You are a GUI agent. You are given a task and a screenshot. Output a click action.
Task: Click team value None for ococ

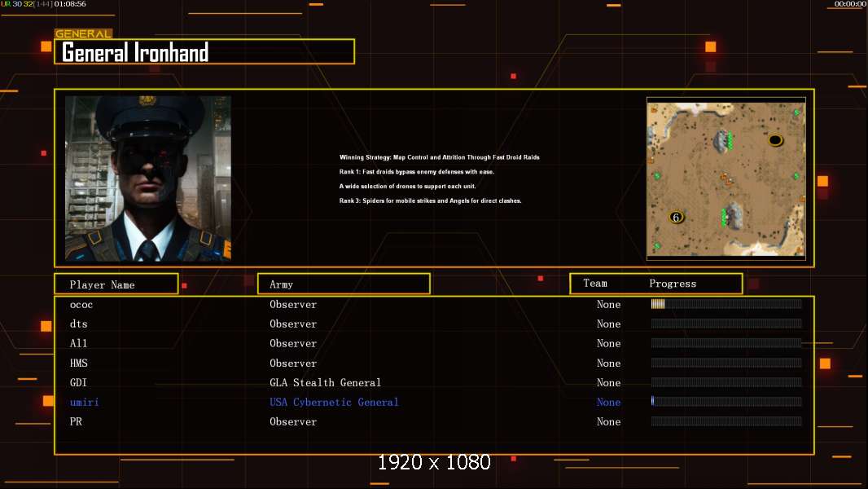[x=608, y=305]
